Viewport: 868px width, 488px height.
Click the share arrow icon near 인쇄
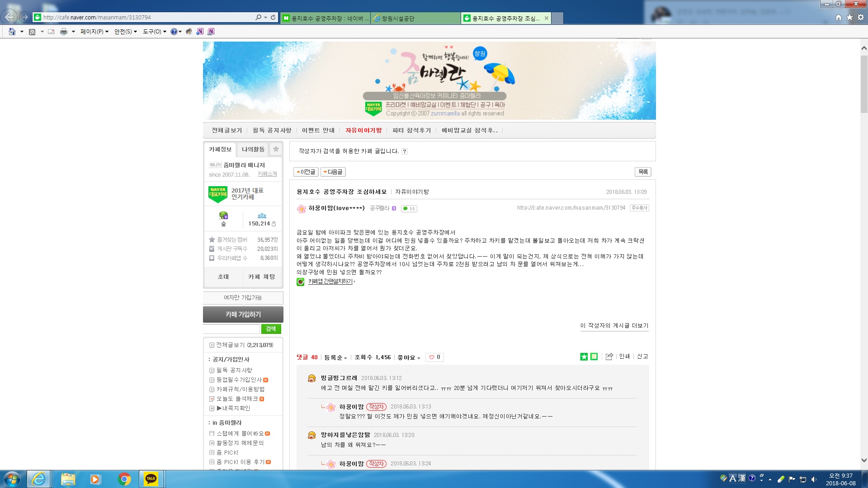pyautogui.click(x=609, y=357)
